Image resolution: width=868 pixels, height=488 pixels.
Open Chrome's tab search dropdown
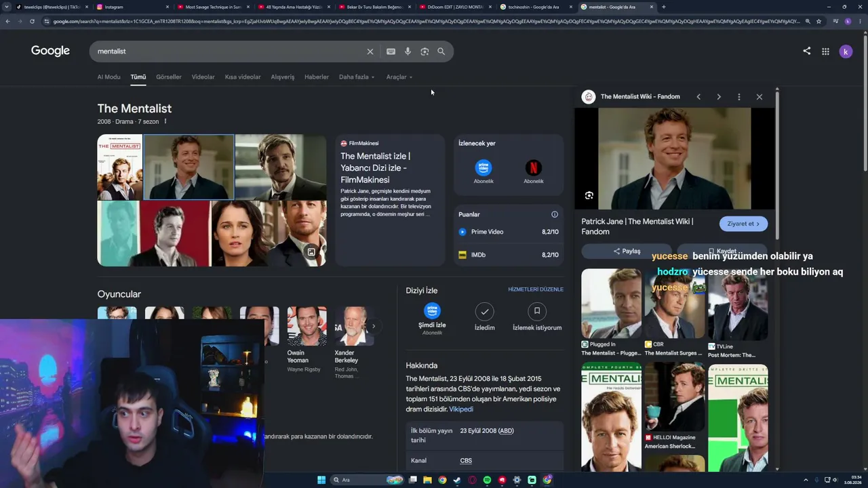7,7
